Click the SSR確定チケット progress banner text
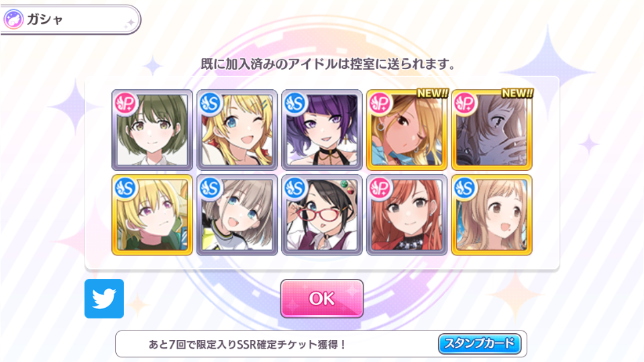The image size is (644, 362). click(248, 344)
